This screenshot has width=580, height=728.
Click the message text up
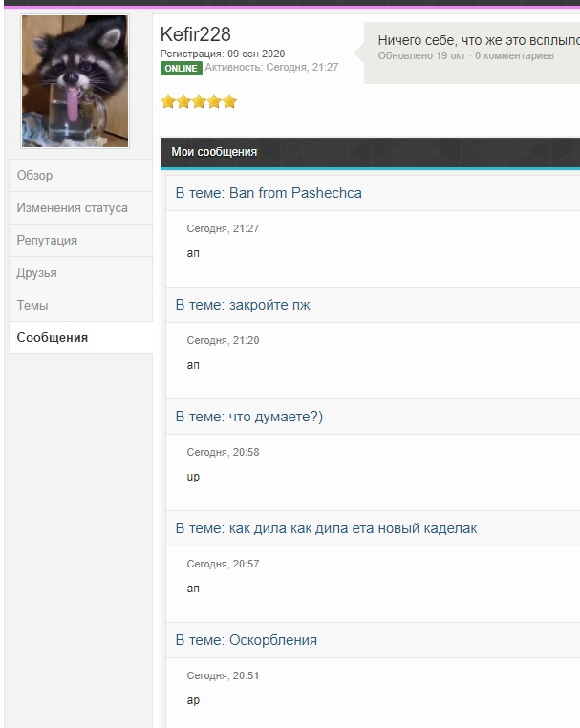[193, 478]
